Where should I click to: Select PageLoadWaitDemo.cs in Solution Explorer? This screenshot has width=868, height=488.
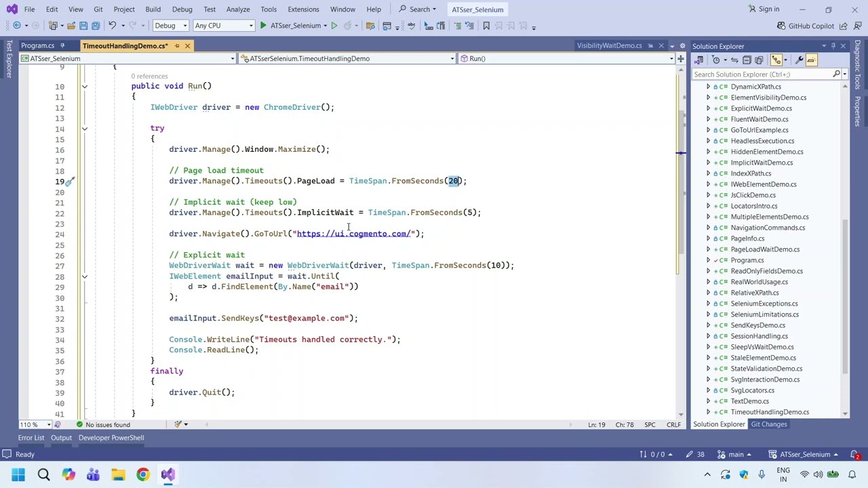pos(765,249)
